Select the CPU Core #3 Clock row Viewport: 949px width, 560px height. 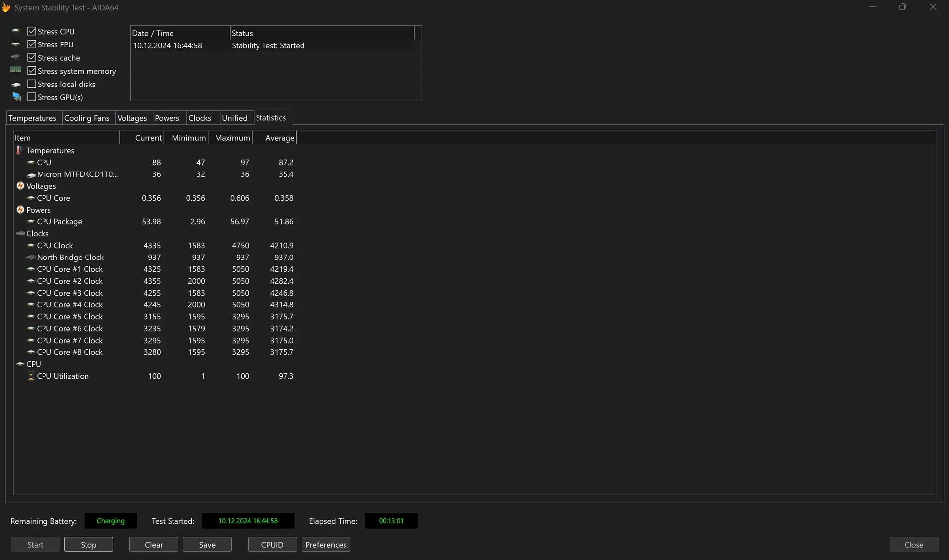point(155,293)
